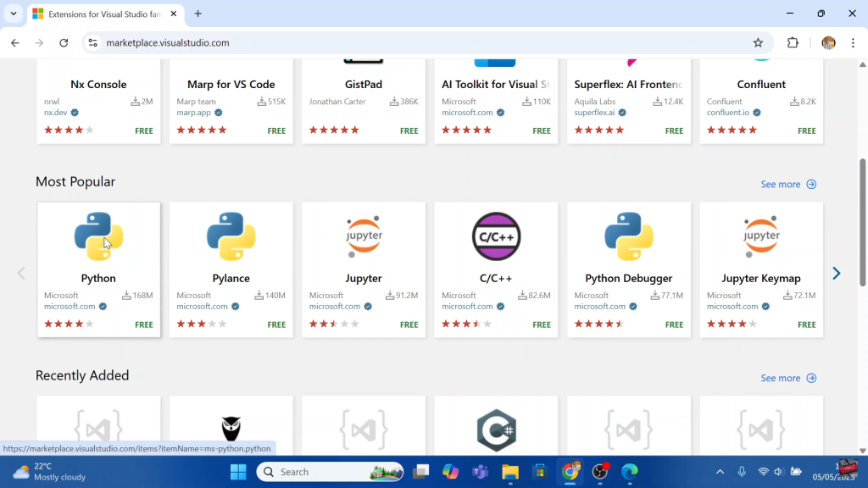The image size is (868, 488).
Task: Open the C/C++ extension logo
Action: tap(496, 236)
